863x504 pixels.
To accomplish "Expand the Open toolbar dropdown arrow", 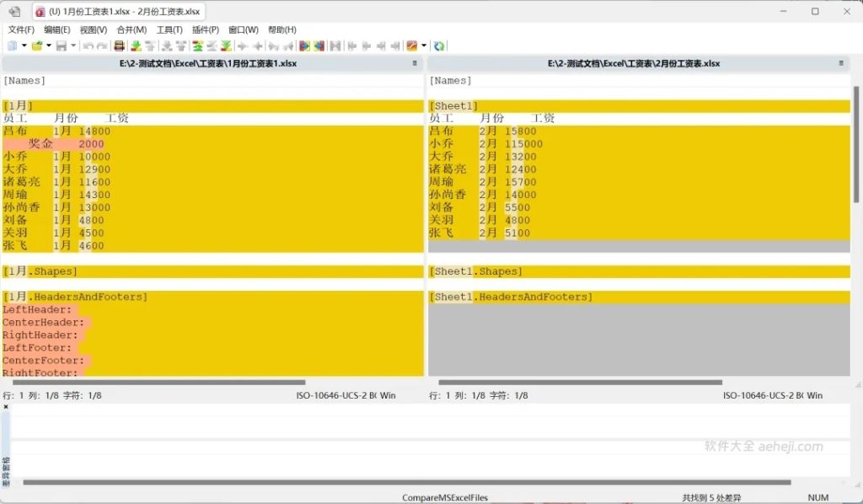I will point(49,46).
